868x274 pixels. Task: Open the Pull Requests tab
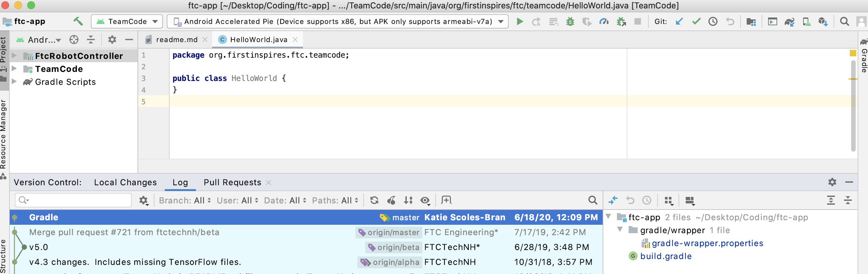(232, 182)
